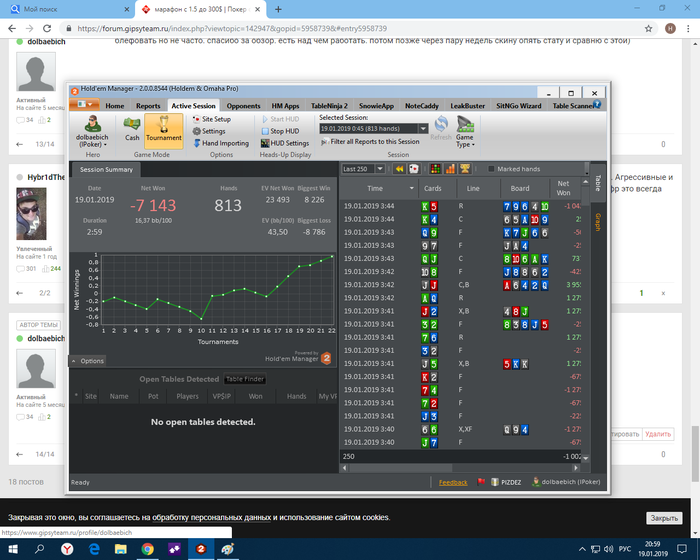Click dolbaebich (IPoker) in status bar
The width and height of the screenshot is (700, 560).
point(566,482)
